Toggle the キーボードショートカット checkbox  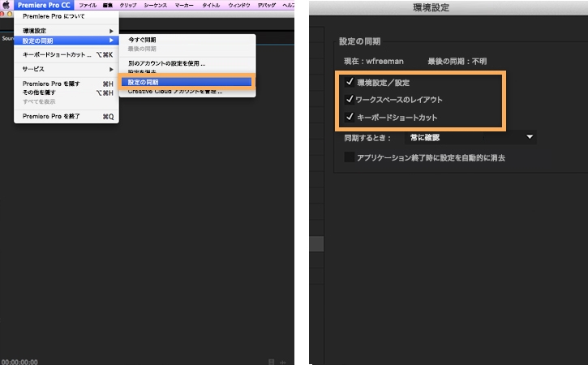pyautogui.click(x=350, y=117)
